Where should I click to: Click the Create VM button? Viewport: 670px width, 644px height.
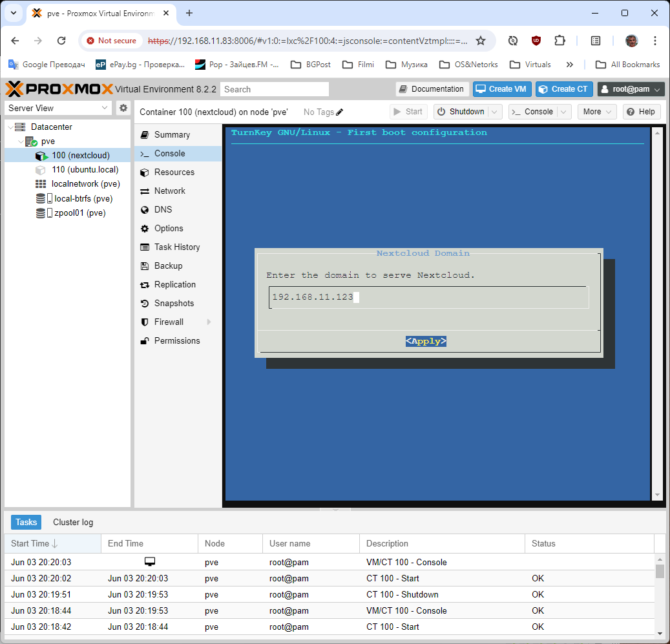(x=501, y=89)
